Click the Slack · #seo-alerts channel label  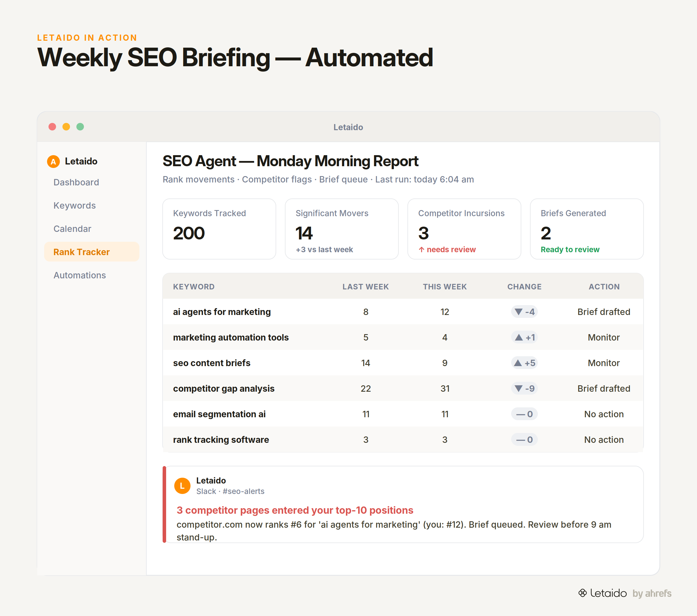click(230, 491)
